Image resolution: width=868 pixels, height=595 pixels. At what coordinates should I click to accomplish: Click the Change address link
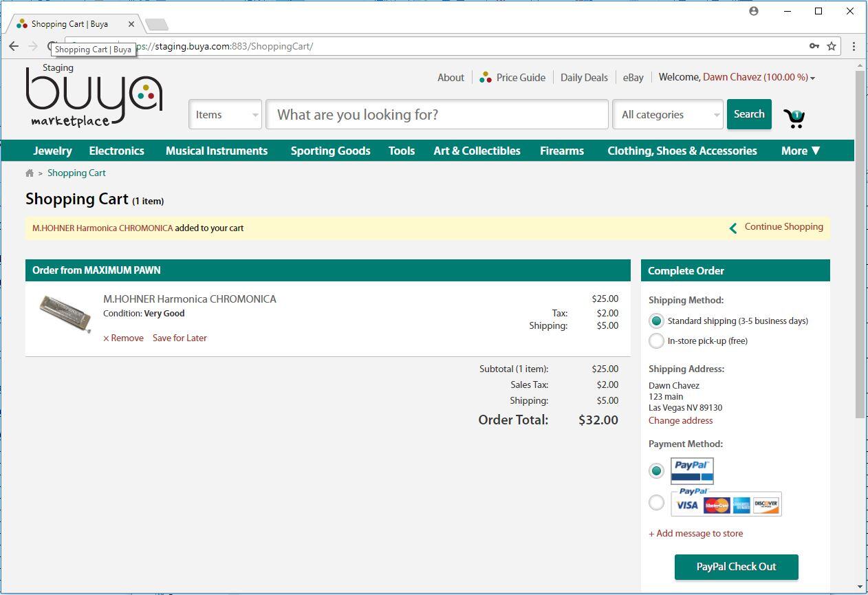click(680, 421)
